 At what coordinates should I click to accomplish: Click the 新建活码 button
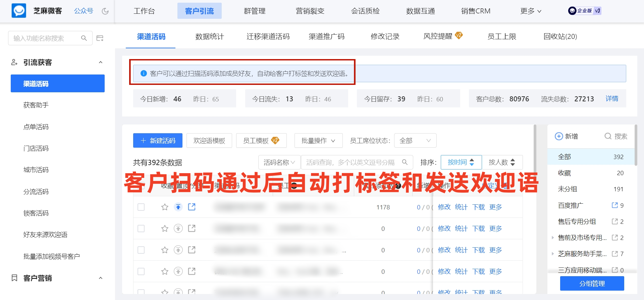158,141
